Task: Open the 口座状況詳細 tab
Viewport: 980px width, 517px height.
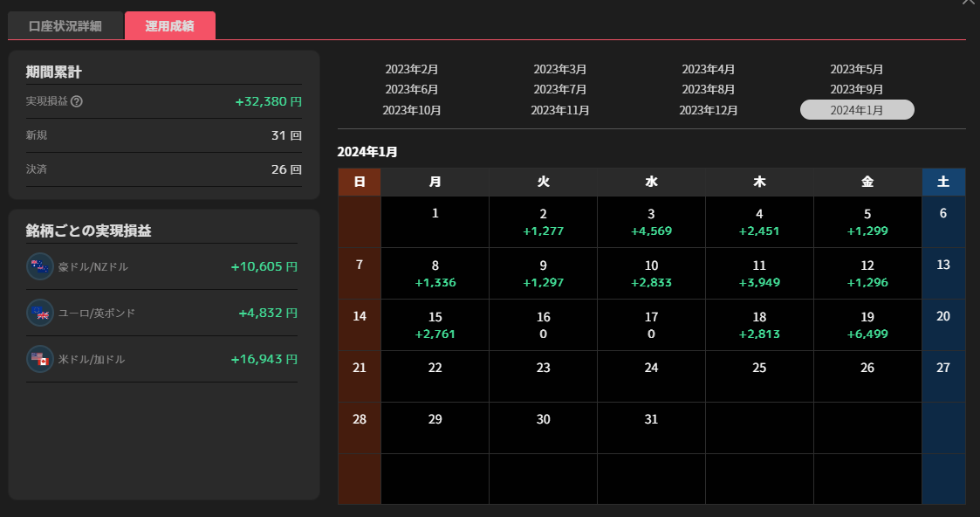Action: [65, 25]
